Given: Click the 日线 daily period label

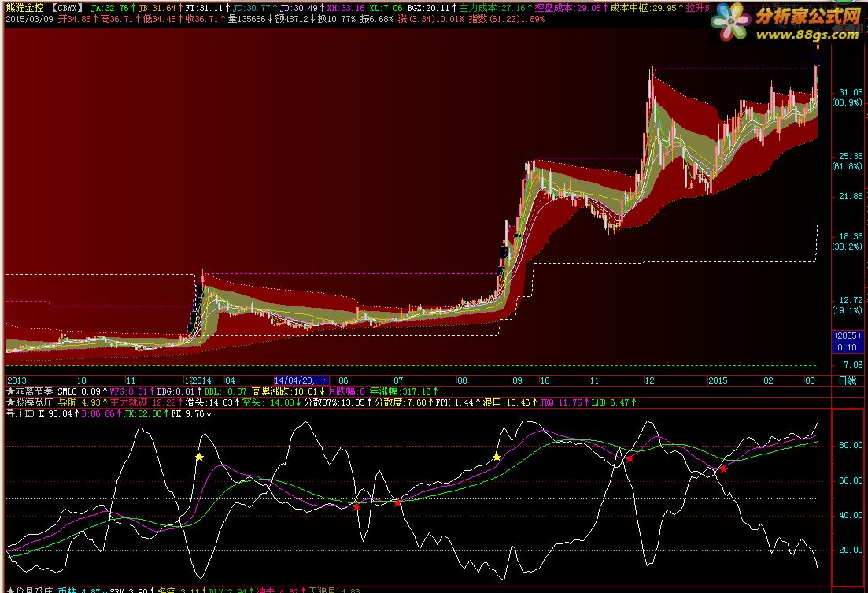Looking at the screenshot, I should 848,380.
